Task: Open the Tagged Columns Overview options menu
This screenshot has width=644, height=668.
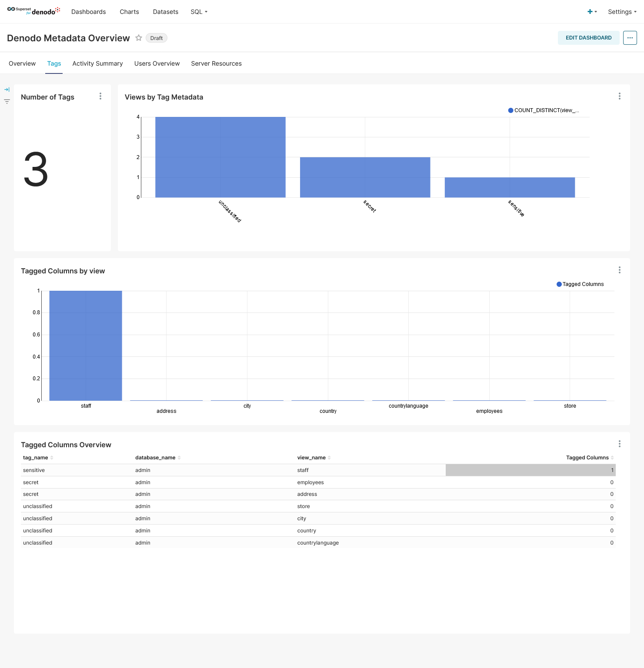Action: click(x=620, y=444)
